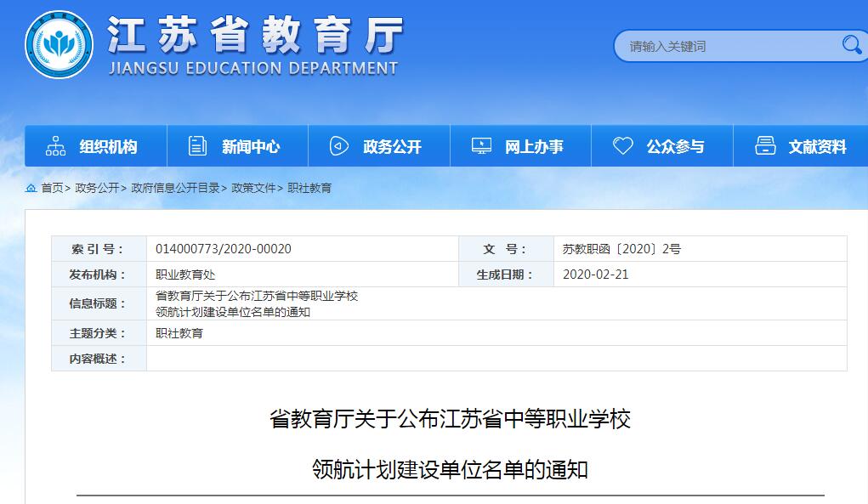868x504 pixels.
Task: Click publishing agency value 职业教育处
Action: (x=185, y=275)
